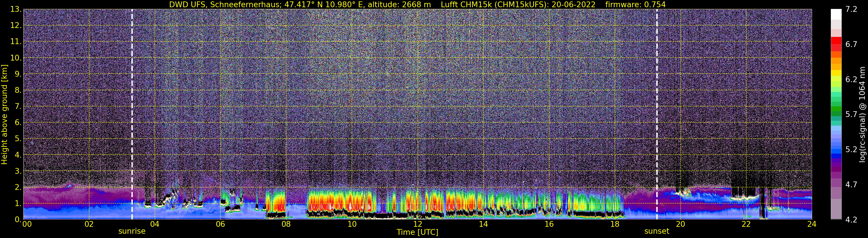
Task: Click the 'firmware: 0.754' text in title
Action: 636,4
